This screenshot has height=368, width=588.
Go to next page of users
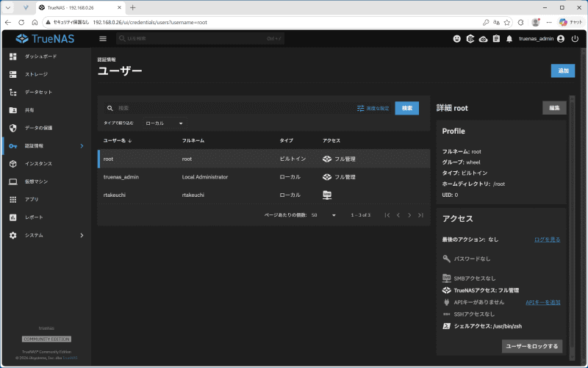tap(409, 215)
